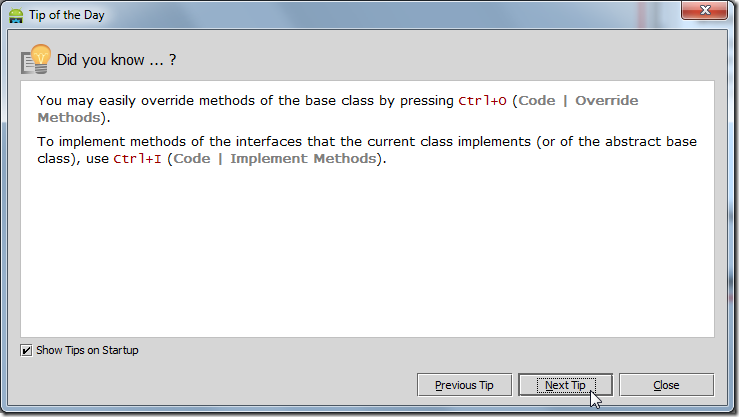Click the "Tip of the Day" window title

pos(67,15)
